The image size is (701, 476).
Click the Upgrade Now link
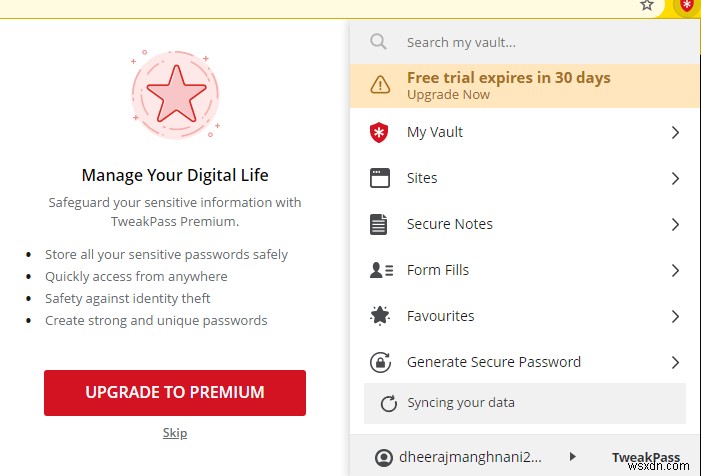pyautogui.click(x=448, y=95)
